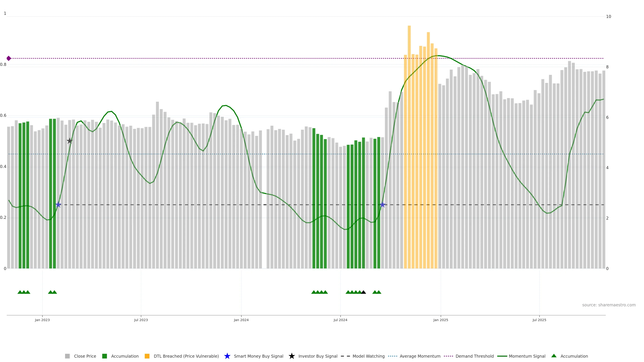Click the Jul 2025 axis label
644x362 pixels.
[x=539, y=320]
